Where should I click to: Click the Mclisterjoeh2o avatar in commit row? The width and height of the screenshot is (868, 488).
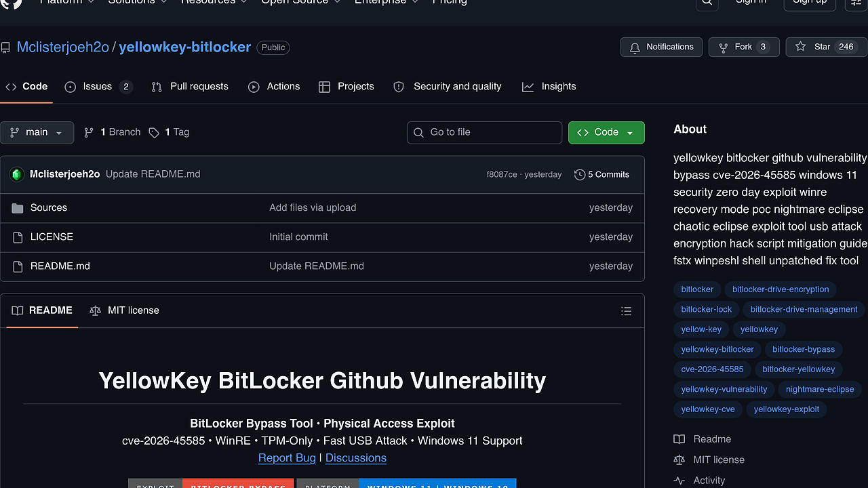click(x=16, y=174)
